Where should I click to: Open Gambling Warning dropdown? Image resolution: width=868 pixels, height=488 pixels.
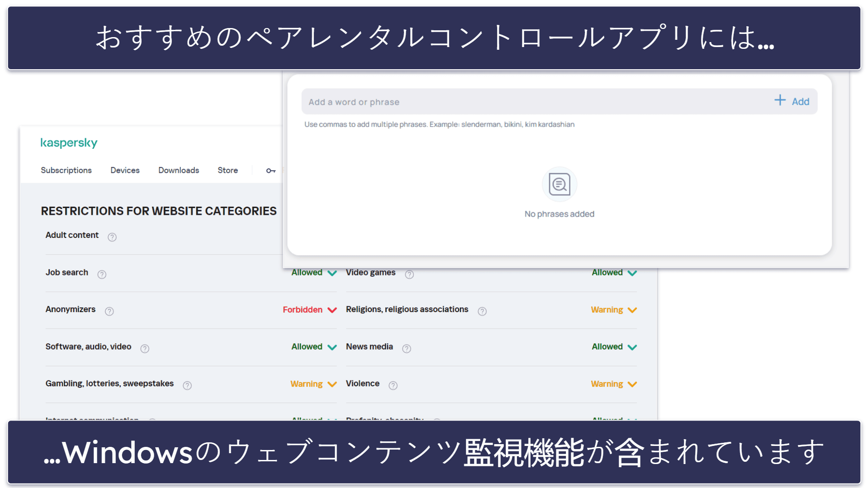[313, 384]
